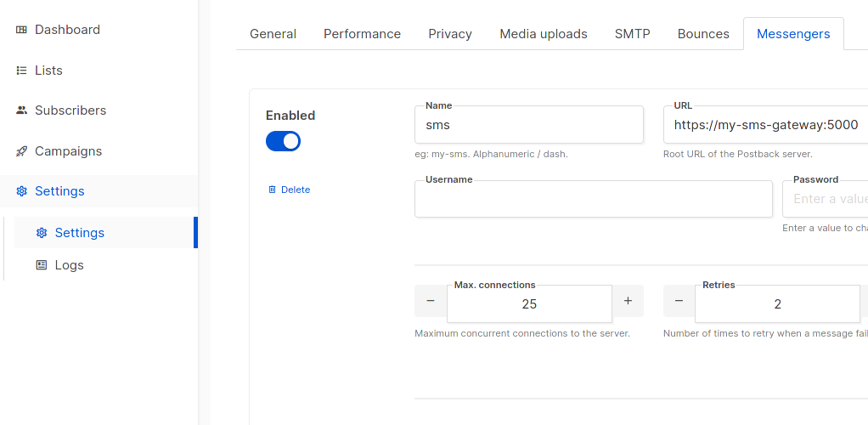This screenshot has width=868, height=425.
Task: Decrease Retries with minus button
Action: 679,301
